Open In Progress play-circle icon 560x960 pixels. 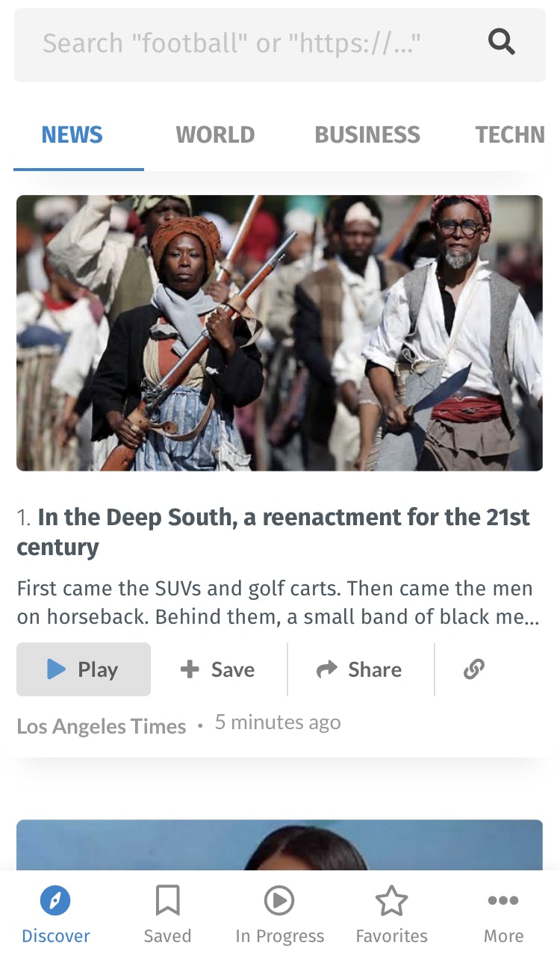click(279, 901)
